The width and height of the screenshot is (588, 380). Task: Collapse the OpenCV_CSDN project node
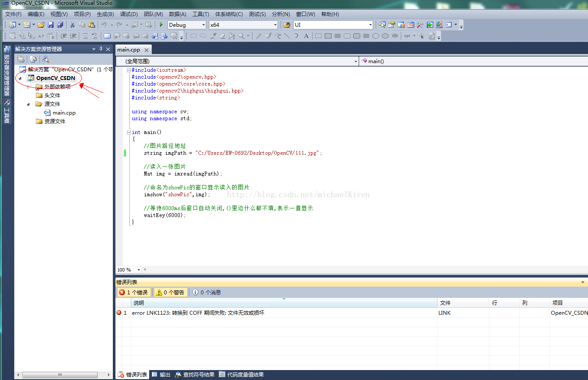pos(20,78)
